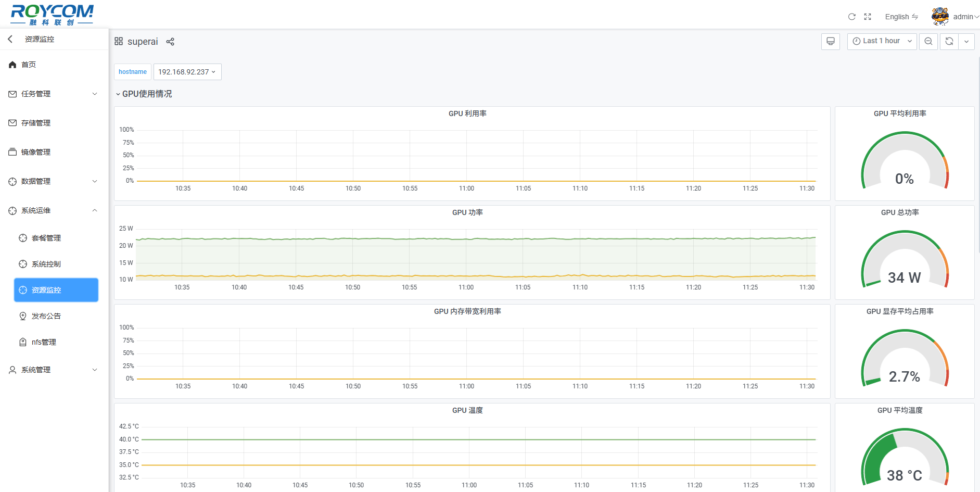This screenshot has width=980, height=492.
Task: Click the stack icon beside 镜像管理
Action: (x=12, y=152)
